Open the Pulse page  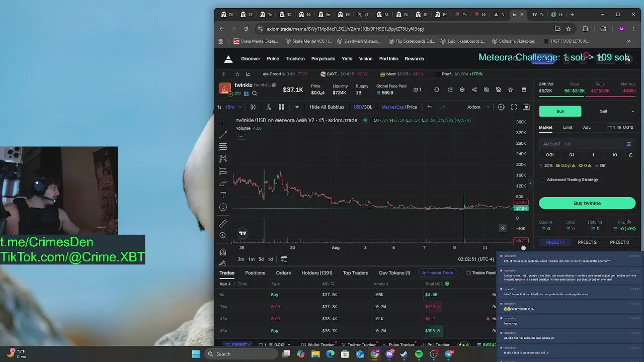(273, 59)
